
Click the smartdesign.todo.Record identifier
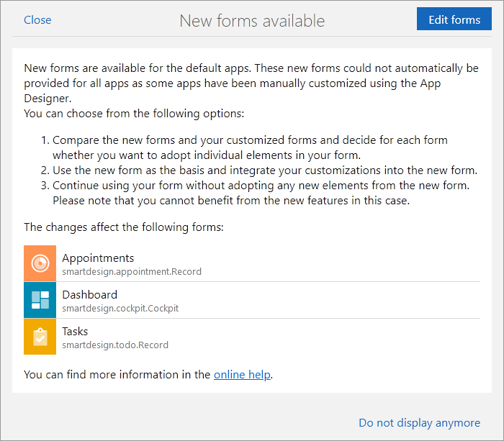pos(115,345)
